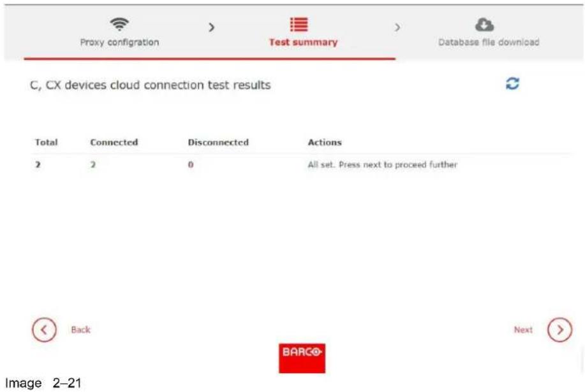Select the Test summary step label
The image size is (585, 392).
tap(303, 42)
